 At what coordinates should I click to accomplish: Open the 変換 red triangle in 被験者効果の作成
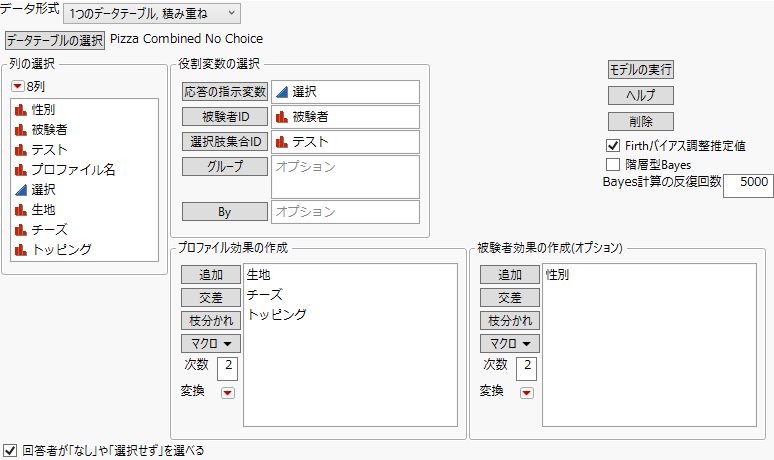(x=526, y=393)
